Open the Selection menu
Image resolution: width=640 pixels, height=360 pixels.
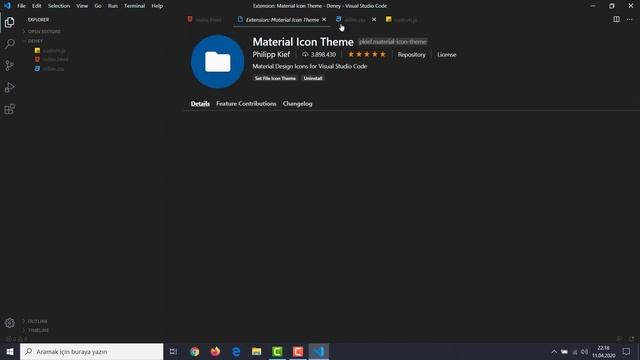click(x=59, y=6)
